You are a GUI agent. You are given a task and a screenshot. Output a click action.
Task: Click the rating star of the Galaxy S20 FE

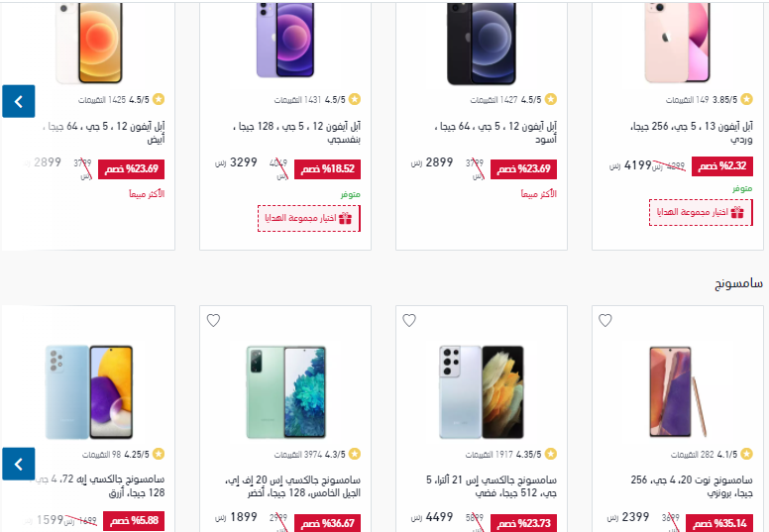(x=355, y=454)
